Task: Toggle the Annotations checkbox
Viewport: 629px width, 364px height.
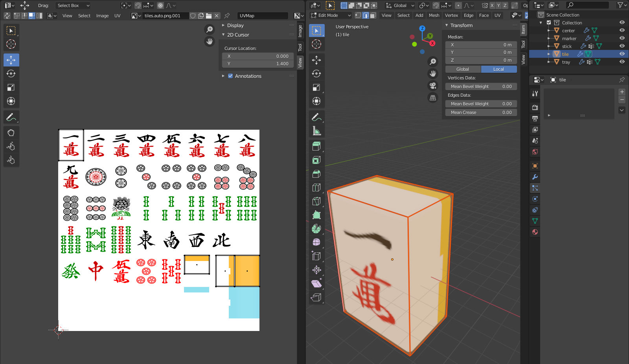Action: click(230, 76)
